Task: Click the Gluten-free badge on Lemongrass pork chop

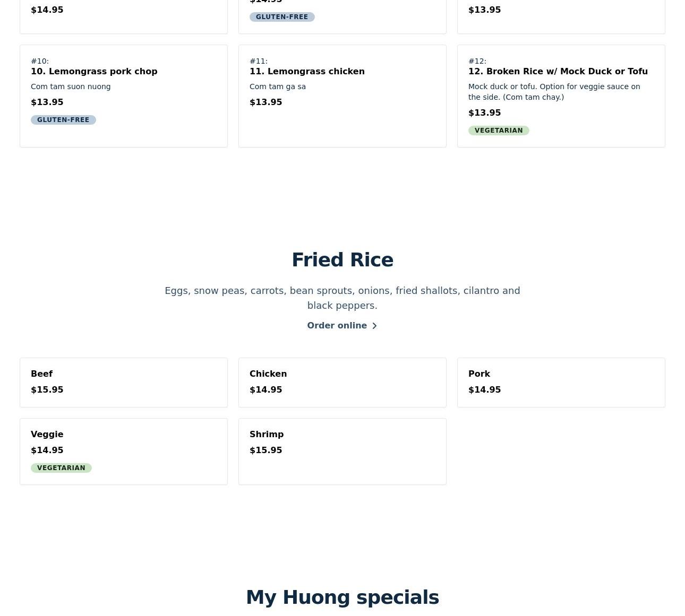Action: tap(63, 120)
